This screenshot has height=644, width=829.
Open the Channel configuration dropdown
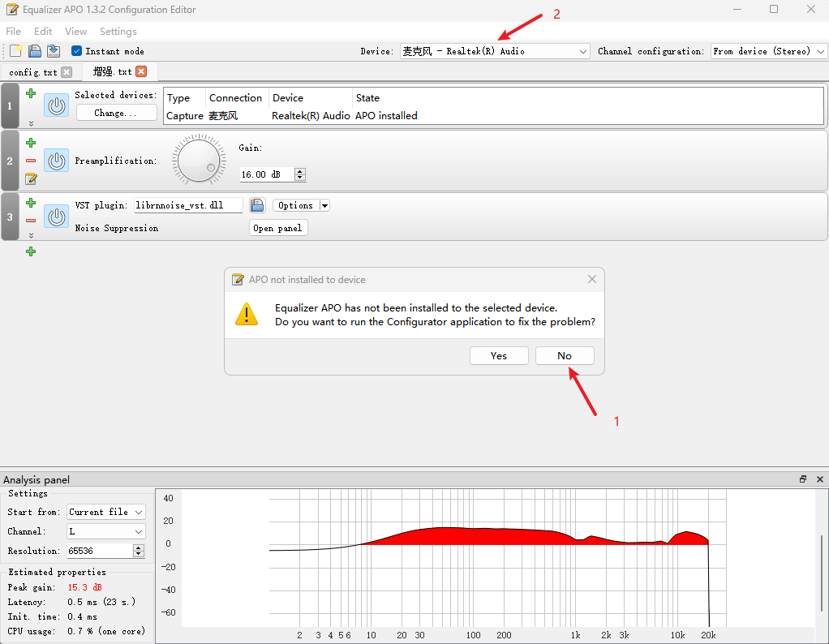click(x=768, y=51)
